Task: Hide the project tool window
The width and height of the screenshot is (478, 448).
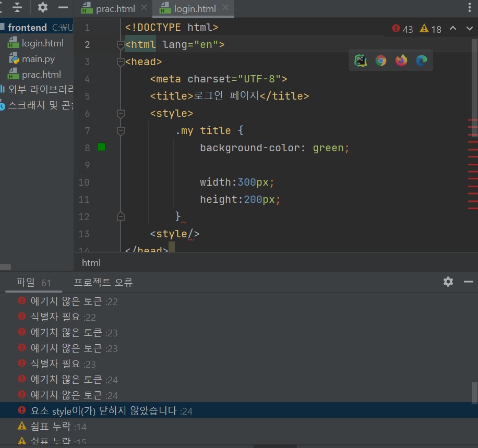Action: coord(63,7)
